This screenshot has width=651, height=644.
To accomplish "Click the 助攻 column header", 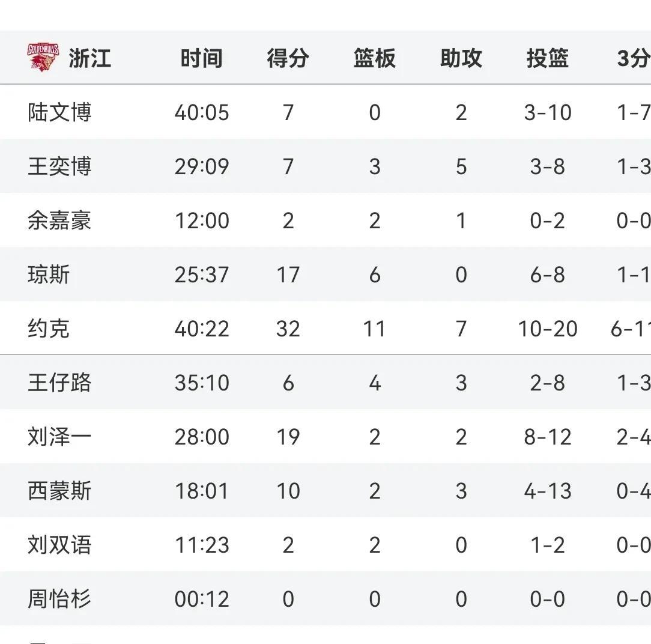I will tap(461, 59).
